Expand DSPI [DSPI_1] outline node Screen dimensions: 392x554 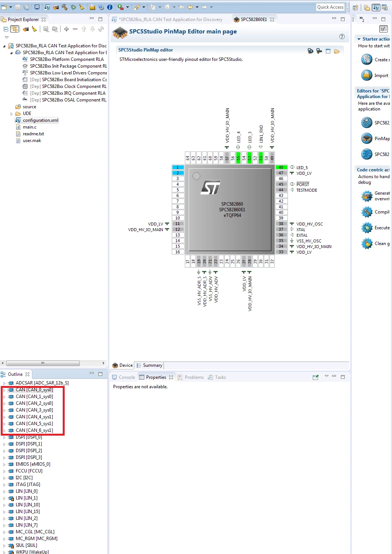pos(4,444)
